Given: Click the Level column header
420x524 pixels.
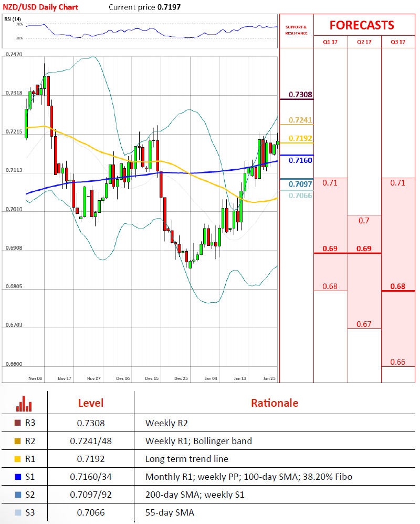Looking at the screenshot, I should pyautogui.click(x=91, y=403).
